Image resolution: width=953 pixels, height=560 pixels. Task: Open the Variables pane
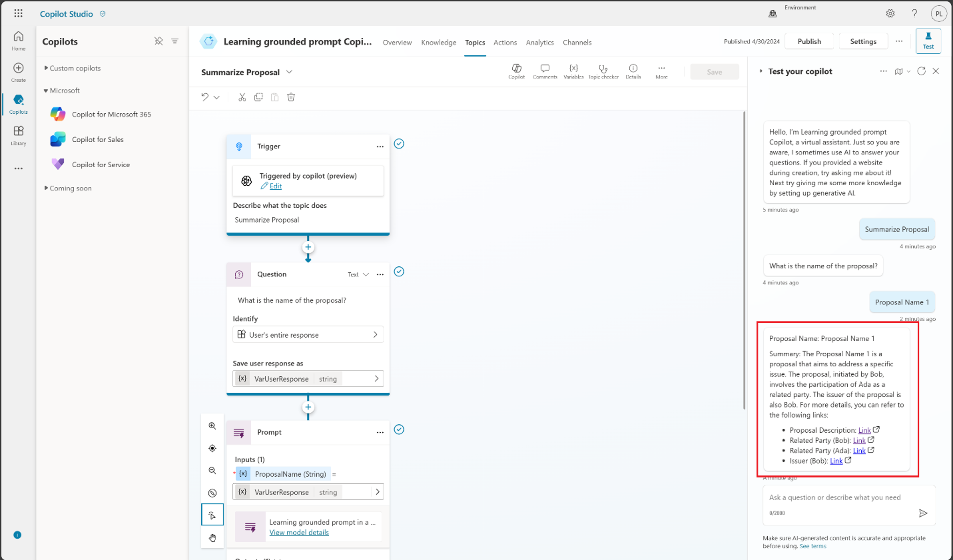click(x=574, y=71)
